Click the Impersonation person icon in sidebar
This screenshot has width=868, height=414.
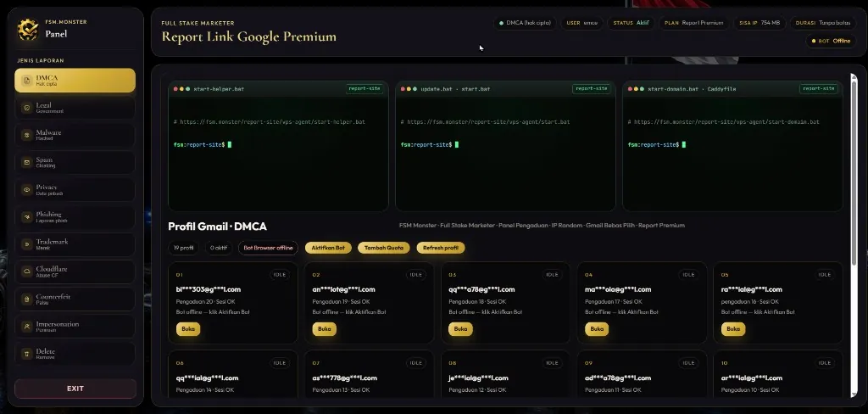26,327
